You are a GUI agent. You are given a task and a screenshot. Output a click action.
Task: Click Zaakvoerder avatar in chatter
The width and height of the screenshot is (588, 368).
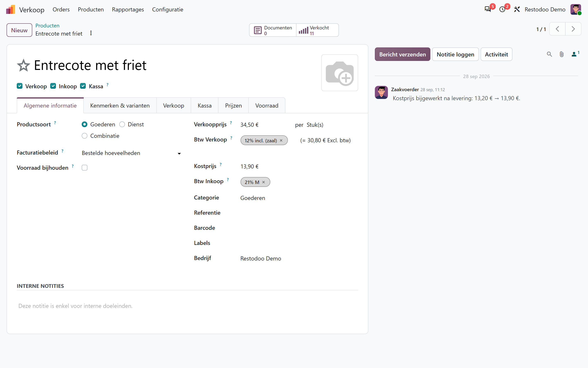[x=381, y=92]
